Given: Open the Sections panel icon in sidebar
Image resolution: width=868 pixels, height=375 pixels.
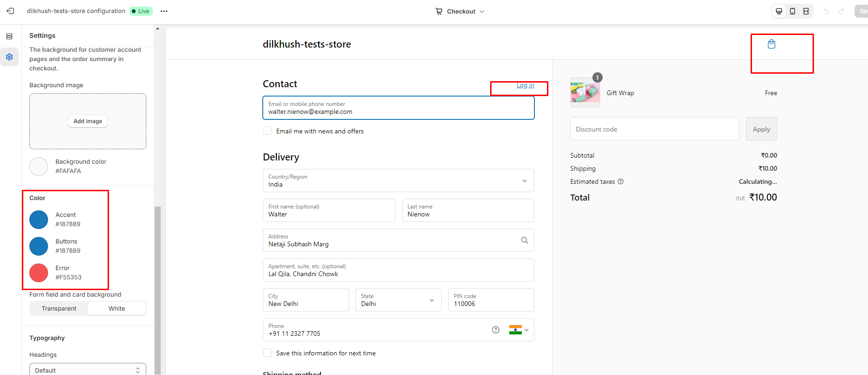Looking at the screenshot, I should click(x=9, y=36).
